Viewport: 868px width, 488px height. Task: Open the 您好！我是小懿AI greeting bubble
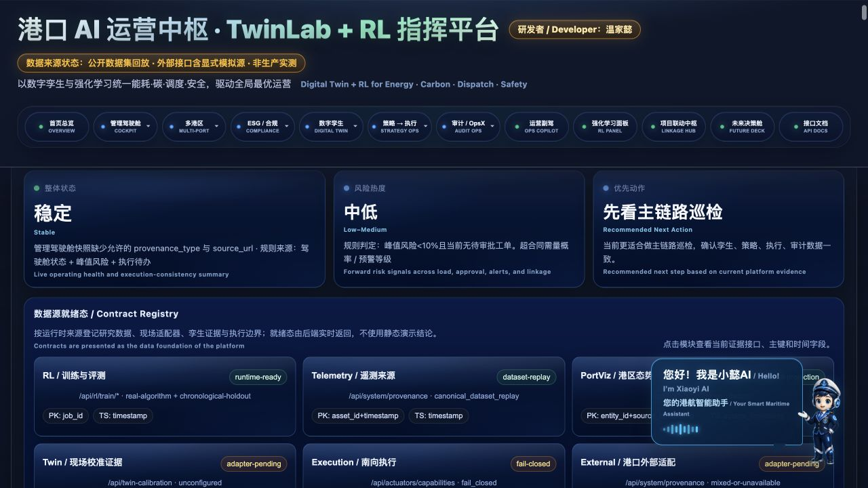[x=726, y=401]
